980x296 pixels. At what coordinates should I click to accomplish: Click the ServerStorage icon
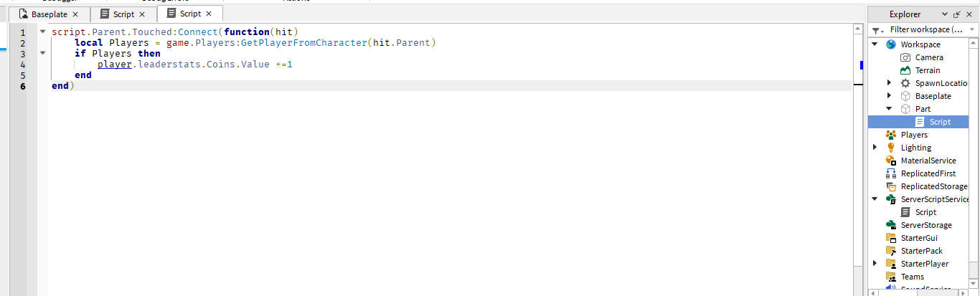coord(891,225)
